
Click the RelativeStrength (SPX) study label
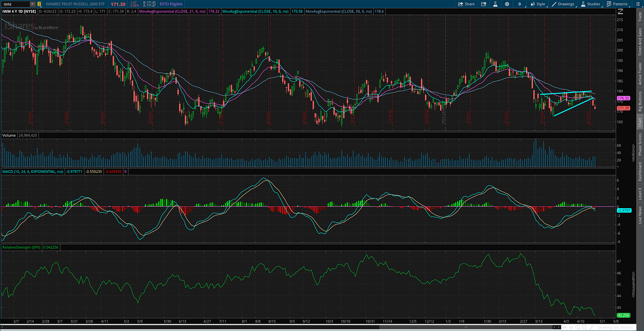(22, 247)
